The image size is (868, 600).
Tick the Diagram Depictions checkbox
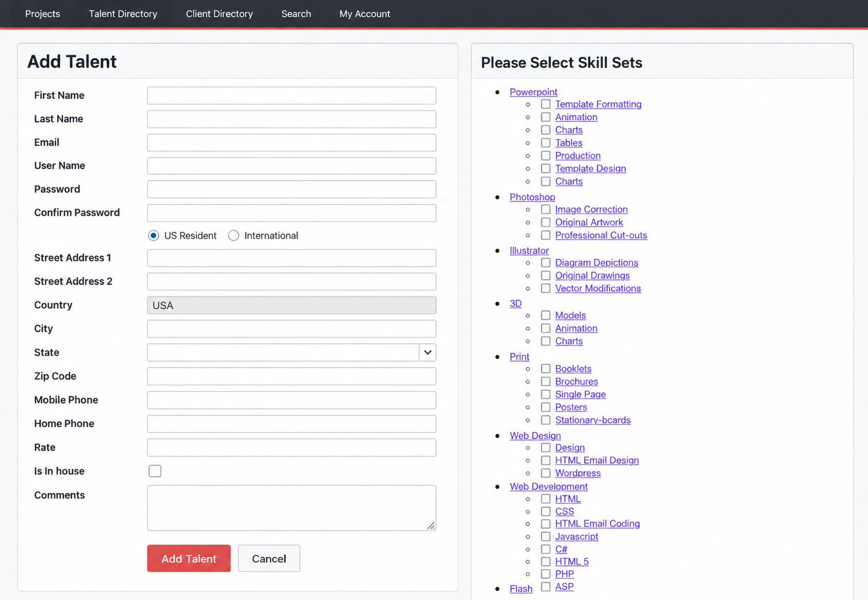click(x=546, y=262)
